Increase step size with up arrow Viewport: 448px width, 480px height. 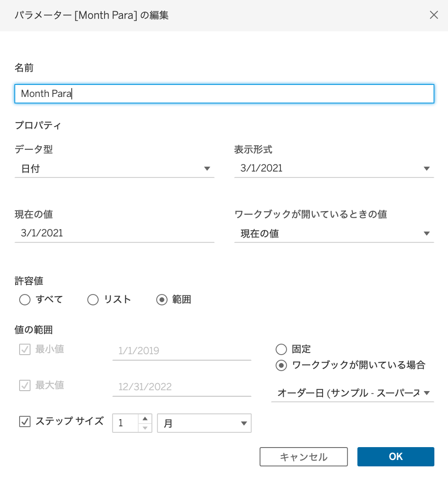(145, 419)
